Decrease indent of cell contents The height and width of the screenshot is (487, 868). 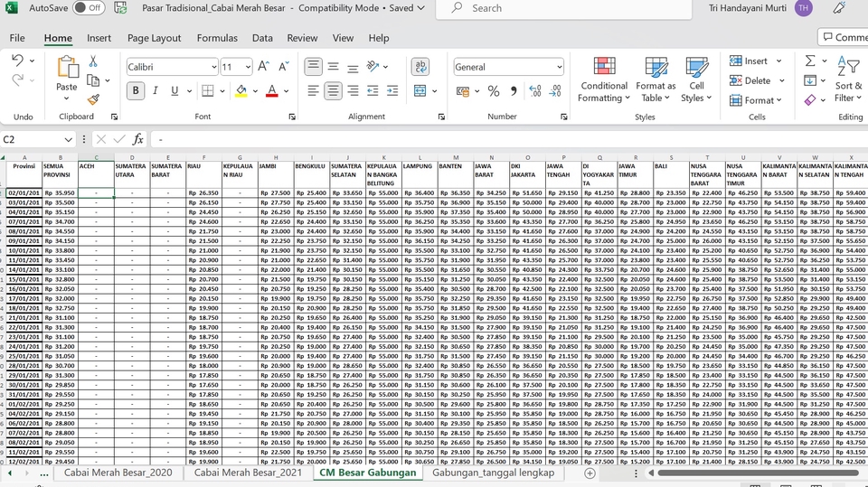coord(373,90)
